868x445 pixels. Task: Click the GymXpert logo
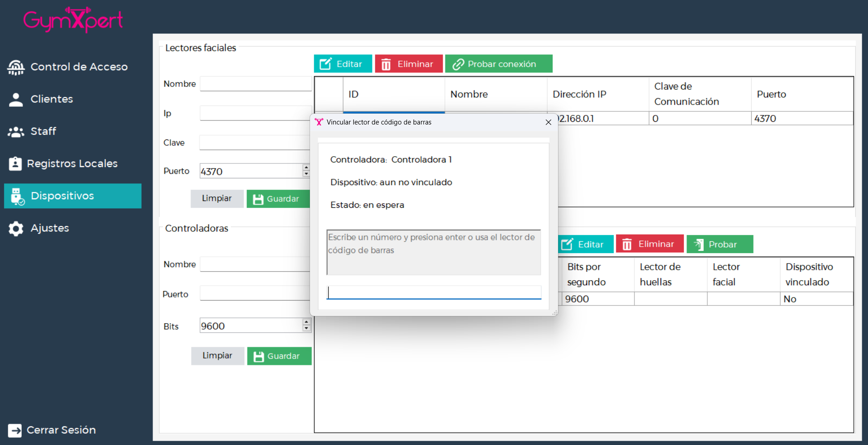[73, 20]
